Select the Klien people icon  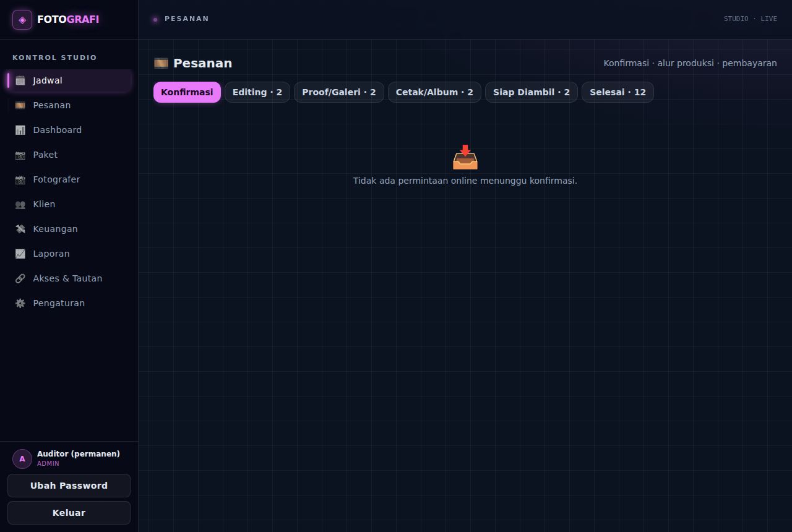20,204
